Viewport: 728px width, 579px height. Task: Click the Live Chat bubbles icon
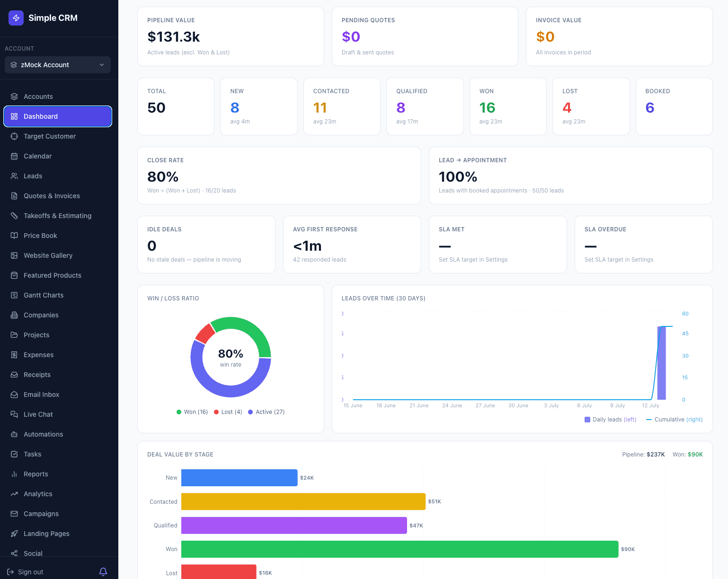click(x=14, y=414)
